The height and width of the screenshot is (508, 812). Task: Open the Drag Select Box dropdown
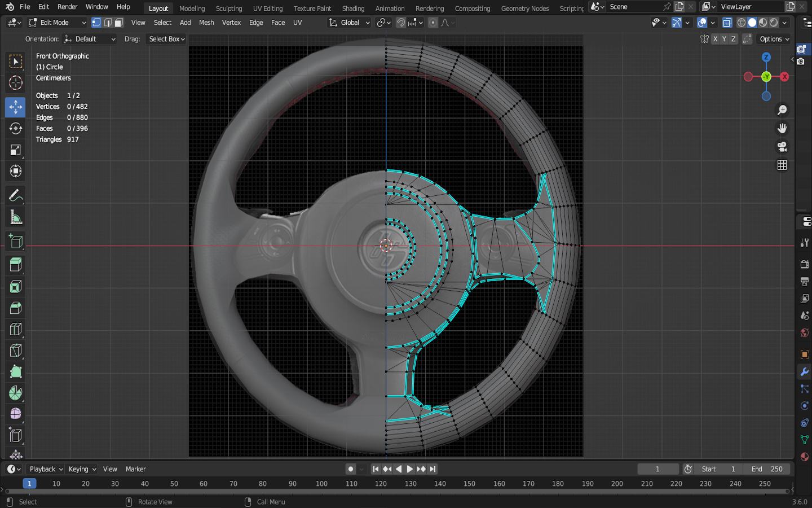pyautogui.click(x=166, y=39)
